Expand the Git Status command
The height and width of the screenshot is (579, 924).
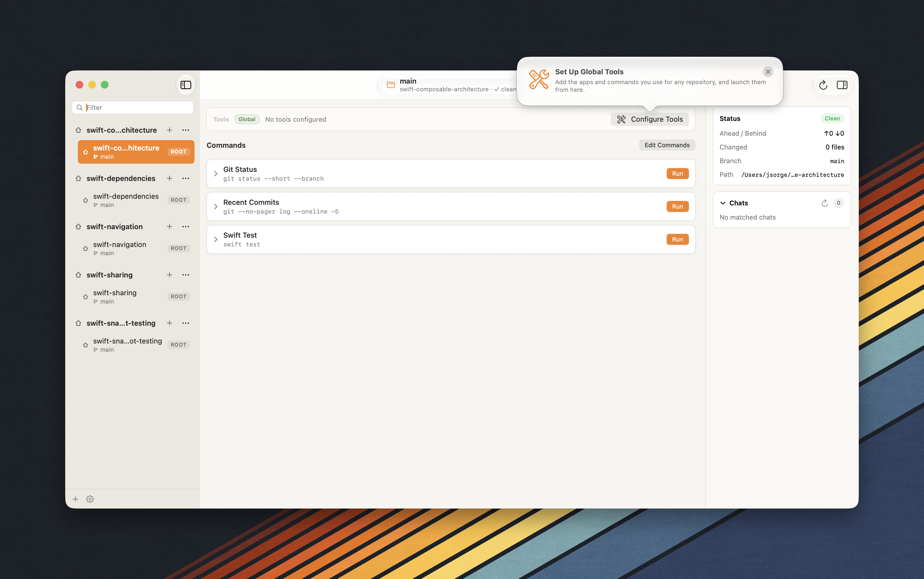tap(215, 174)
